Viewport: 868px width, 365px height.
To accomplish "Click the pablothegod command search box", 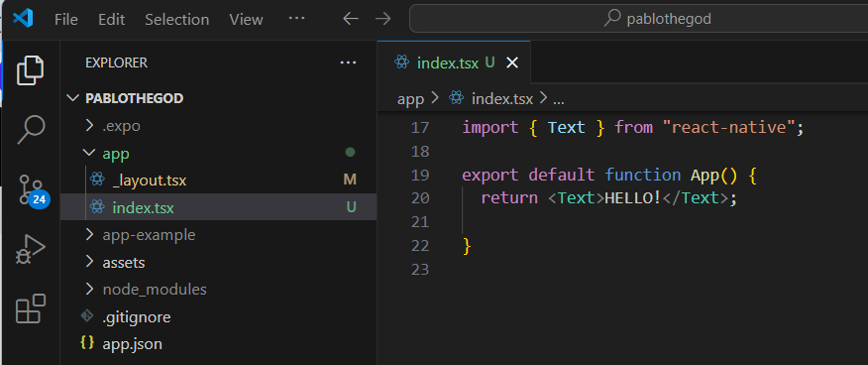I will tap(639, 19).
